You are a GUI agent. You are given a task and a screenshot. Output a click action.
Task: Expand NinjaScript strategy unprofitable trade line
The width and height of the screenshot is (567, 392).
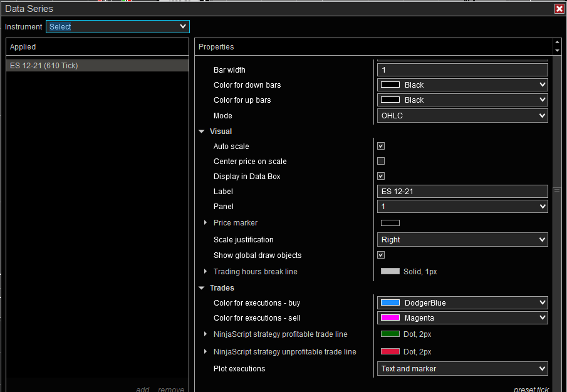(205, 352)
